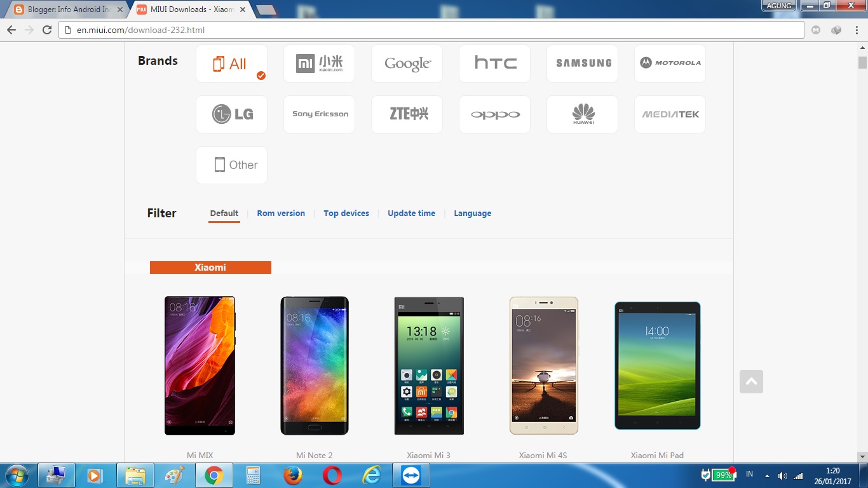868x488 pixels.
Task: Close the MIUI Downloads tab
Action: coord(243,10)
